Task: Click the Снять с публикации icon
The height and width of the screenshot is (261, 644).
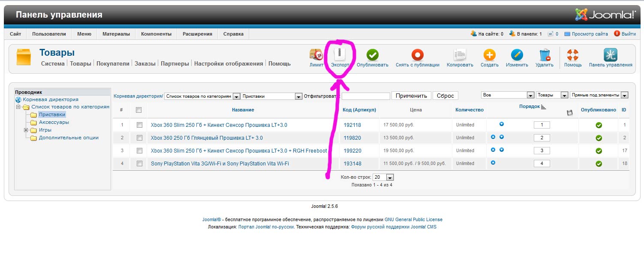Action: (417, 54)
